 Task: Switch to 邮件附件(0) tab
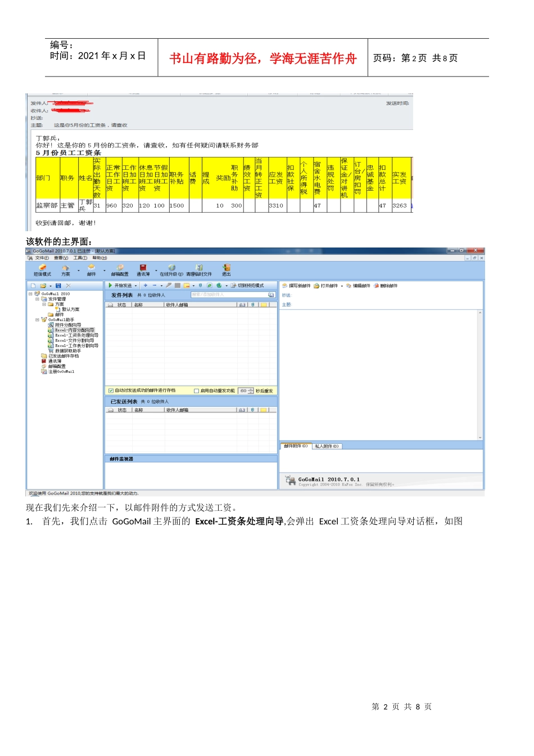(x=296, y=446)
